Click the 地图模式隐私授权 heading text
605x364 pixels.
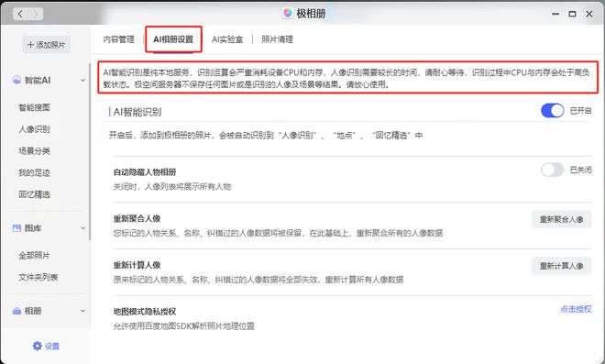coord(145,312)
